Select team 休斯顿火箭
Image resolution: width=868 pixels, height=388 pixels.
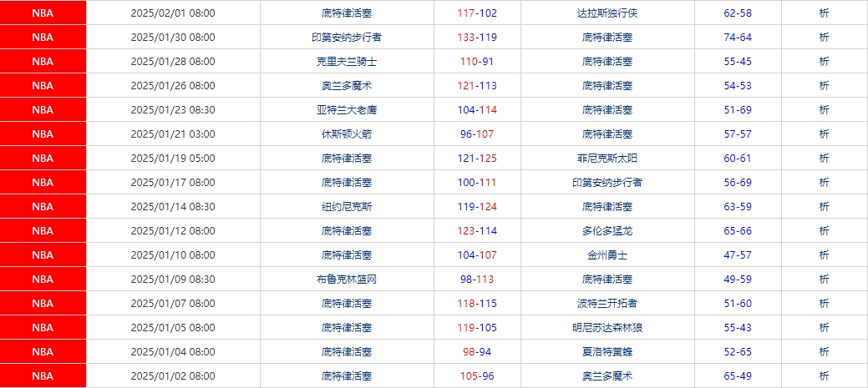347,134
